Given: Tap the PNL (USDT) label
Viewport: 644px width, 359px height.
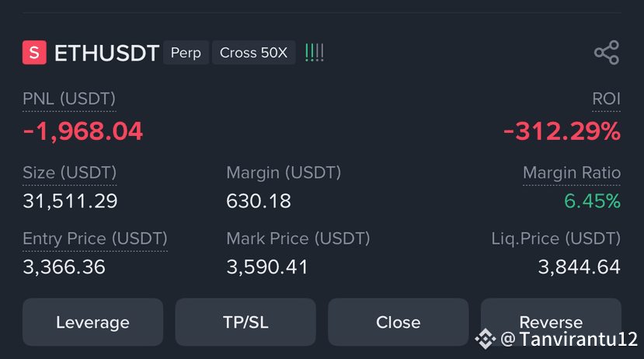Looking at the screenshot, I should (69, 99).
